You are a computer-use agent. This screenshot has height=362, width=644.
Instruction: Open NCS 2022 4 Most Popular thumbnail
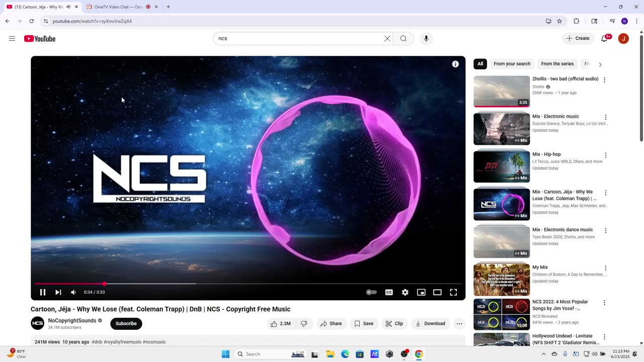502,314
